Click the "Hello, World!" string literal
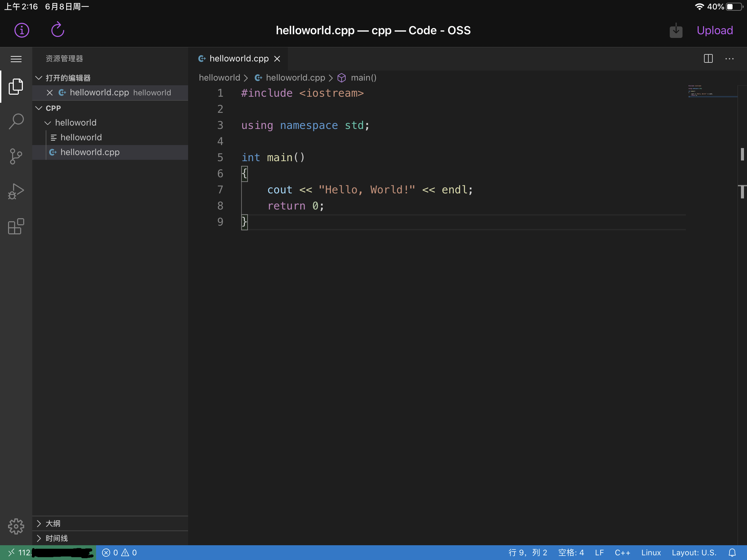Image resolution: width=747 pixels, height=560 pixels. pyautogui.click(x=367, y=190)
